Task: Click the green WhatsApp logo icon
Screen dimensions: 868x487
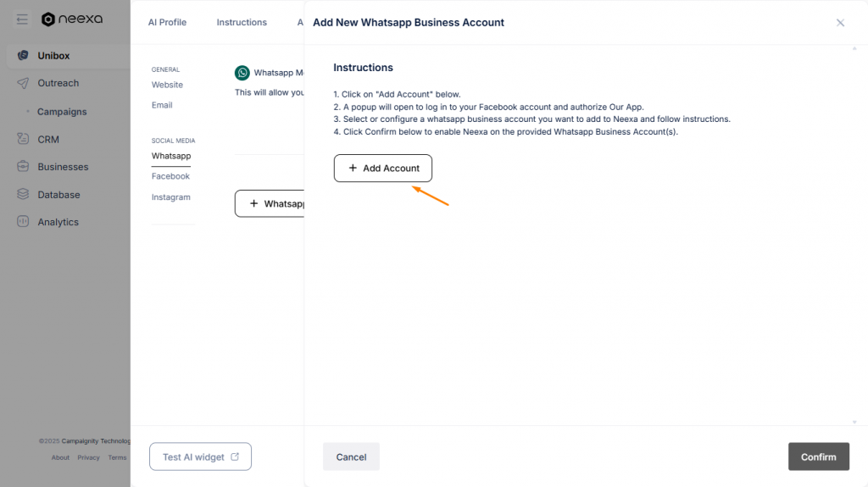Action: 242,73
